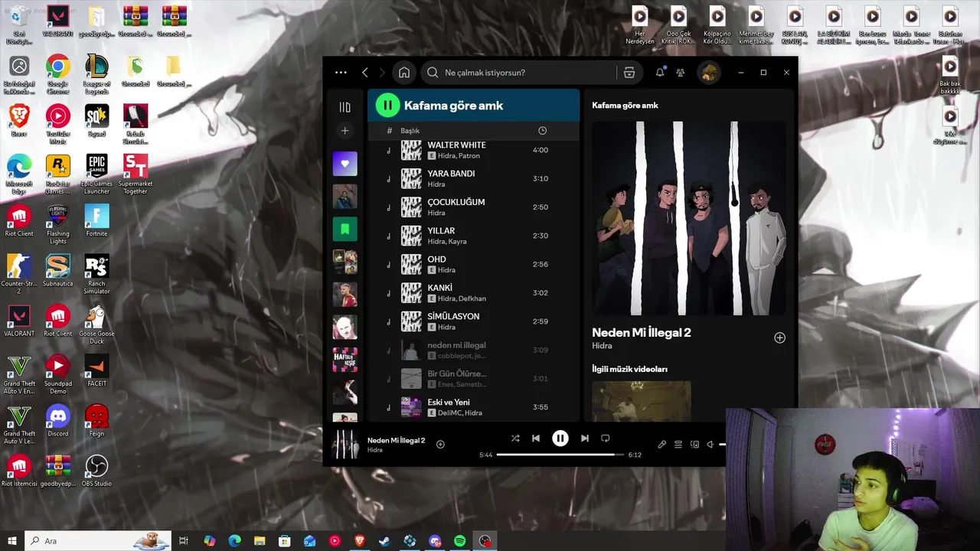
Task: Select the Epic Games Launcher desktop shortcut
Action: 96,174
